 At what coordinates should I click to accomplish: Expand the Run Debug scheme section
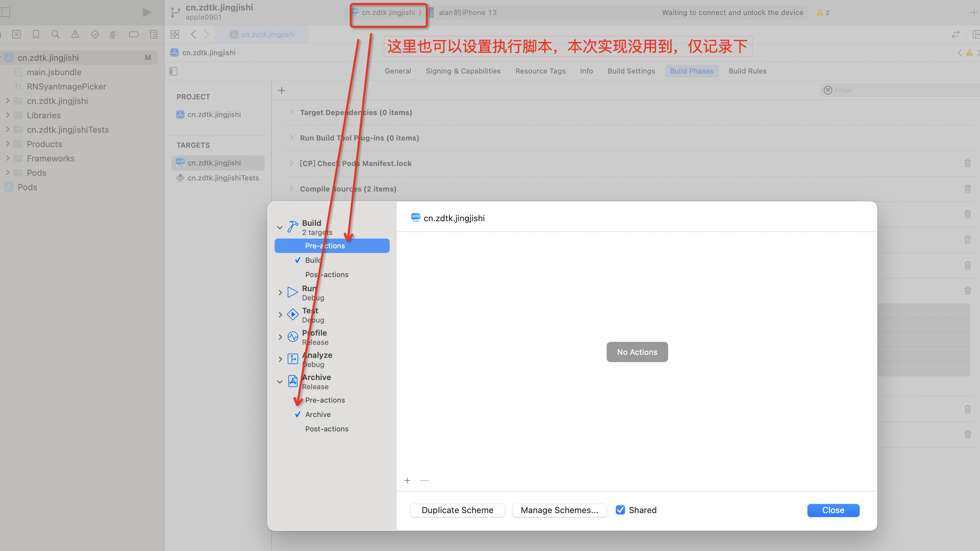280,292
